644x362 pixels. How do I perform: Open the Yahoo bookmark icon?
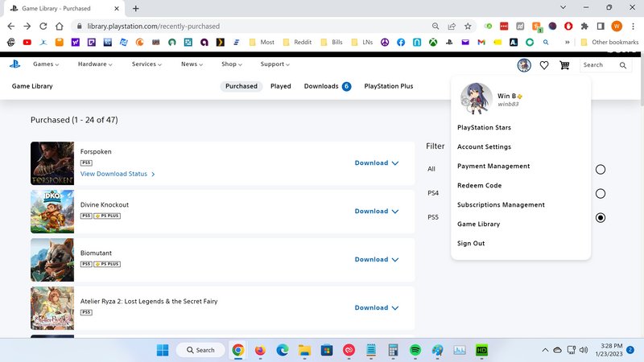point(75,42)
